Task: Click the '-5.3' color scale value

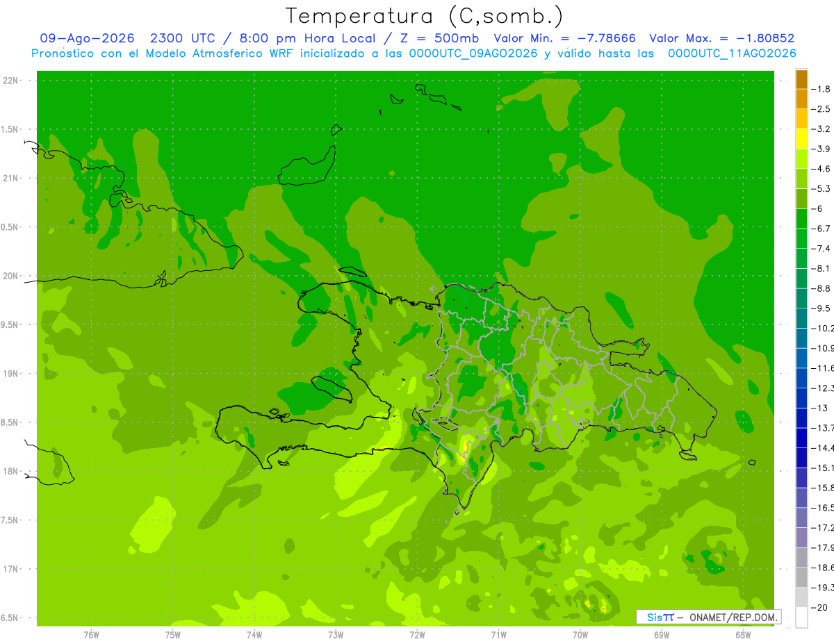Action: (821, 188)
